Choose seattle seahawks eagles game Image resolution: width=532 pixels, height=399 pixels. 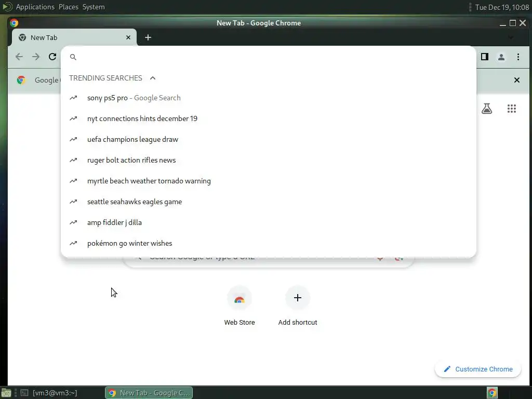[x=269, y=202]
